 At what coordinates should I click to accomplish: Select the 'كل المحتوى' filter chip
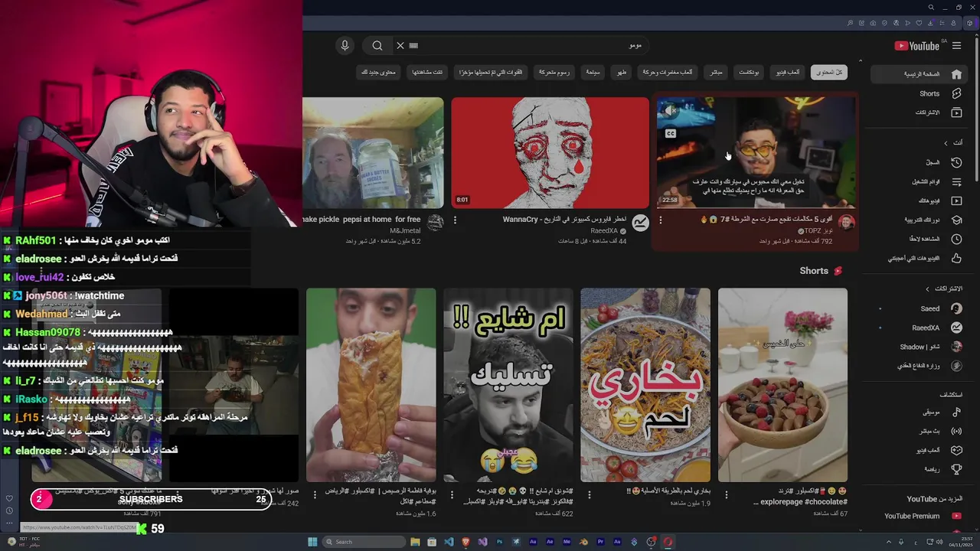coord(828,72)
